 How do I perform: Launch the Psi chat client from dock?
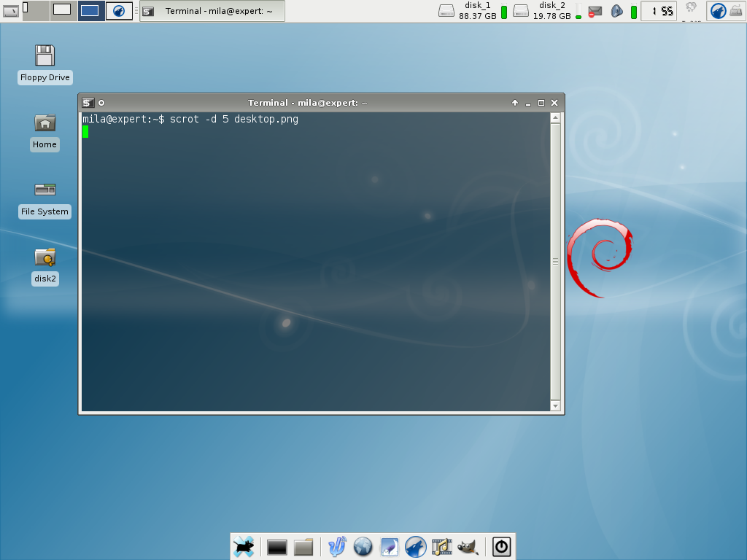[337, 547]
